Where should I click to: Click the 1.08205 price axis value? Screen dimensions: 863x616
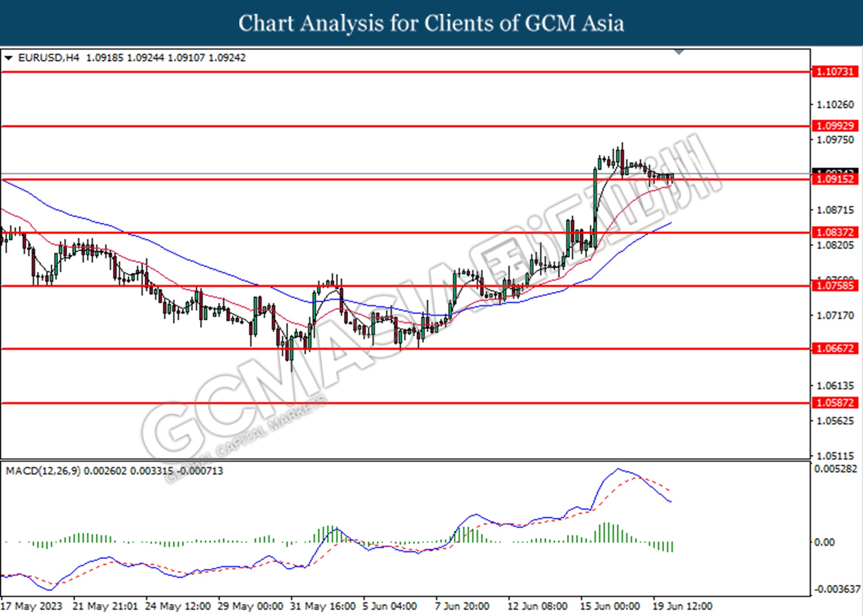[835, 245]
